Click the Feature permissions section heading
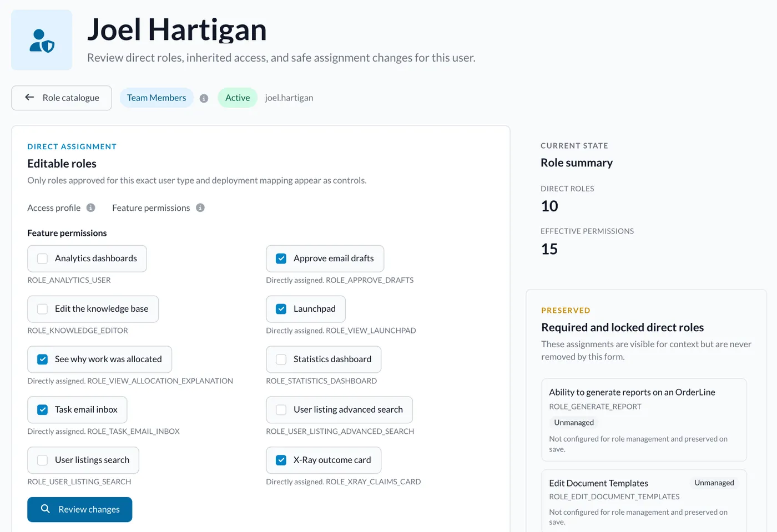The height and width of the screenshot is (532, 777). point(67,233)
